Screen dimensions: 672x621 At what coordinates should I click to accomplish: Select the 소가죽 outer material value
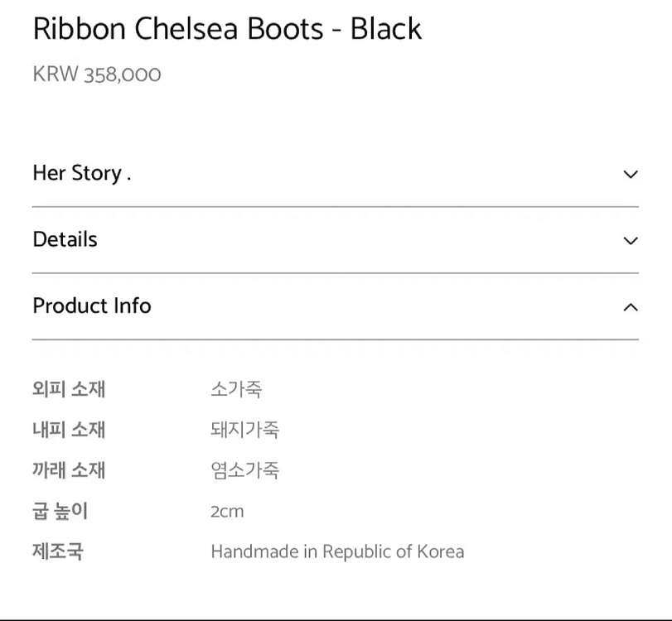coord(236,389)
